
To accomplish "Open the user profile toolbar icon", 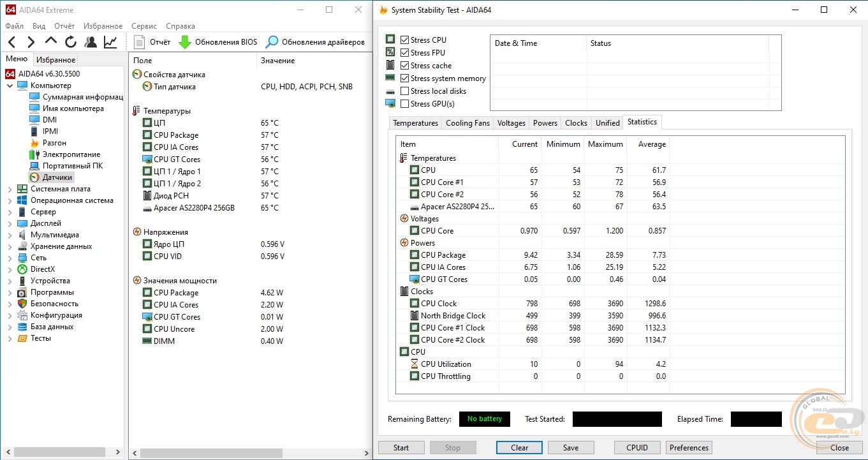I will point(91,42).
